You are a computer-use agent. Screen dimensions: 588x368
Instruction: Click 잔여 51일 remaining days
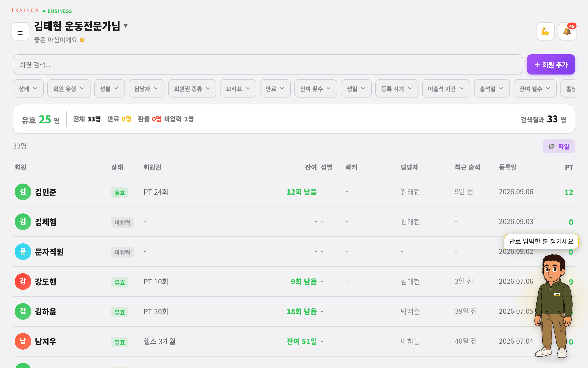[302, 342]
